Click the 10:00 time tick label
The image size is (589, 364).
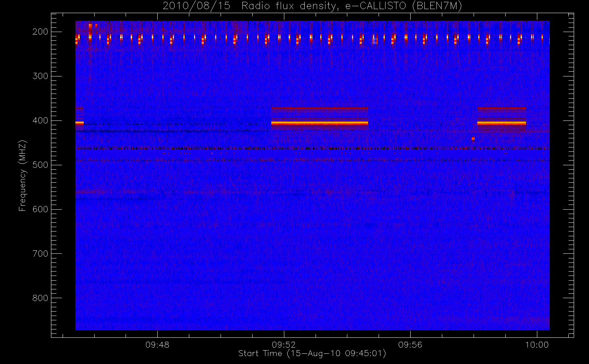[x=537, y=345]
